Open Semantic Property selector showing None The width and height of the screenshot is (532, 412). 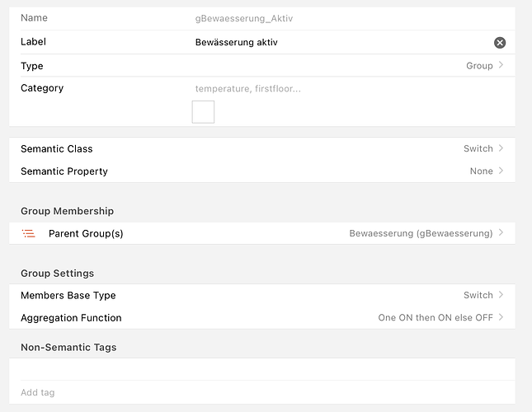(x=262, y=171)
